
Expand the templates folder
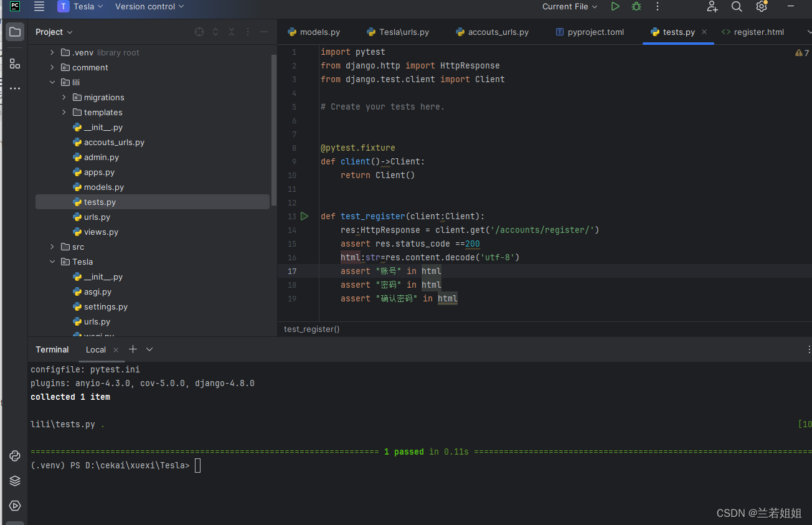(x=64, y=112)
